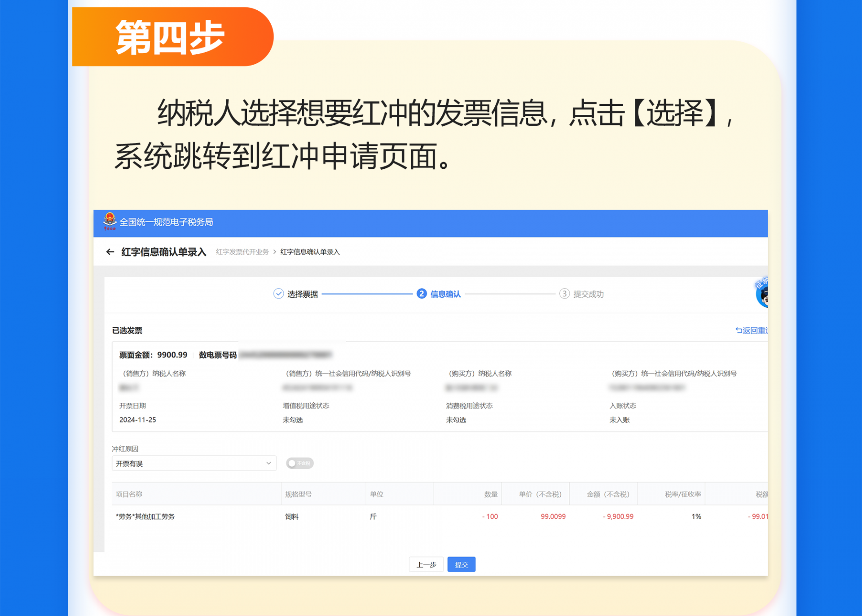Click the number 3 step circle icon
This screenshot has height=616, width=862.
tap(564, 294)
